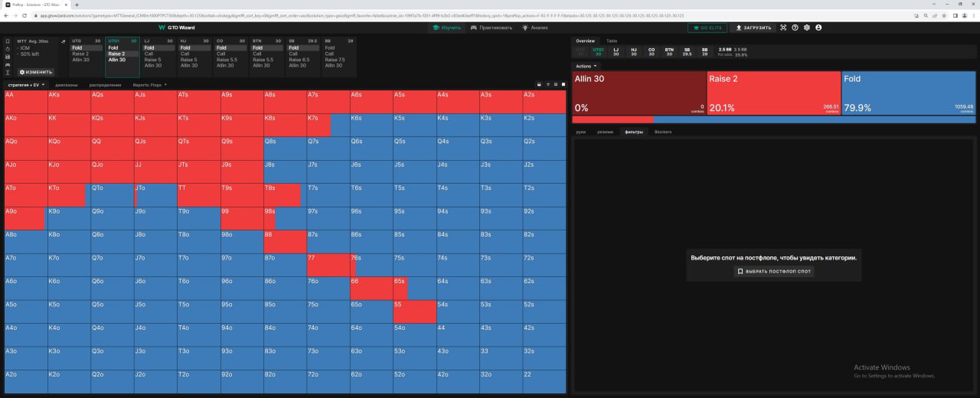Click the save disk icon in left sidebar
This screenshot has height=398, width=980.
8,57
